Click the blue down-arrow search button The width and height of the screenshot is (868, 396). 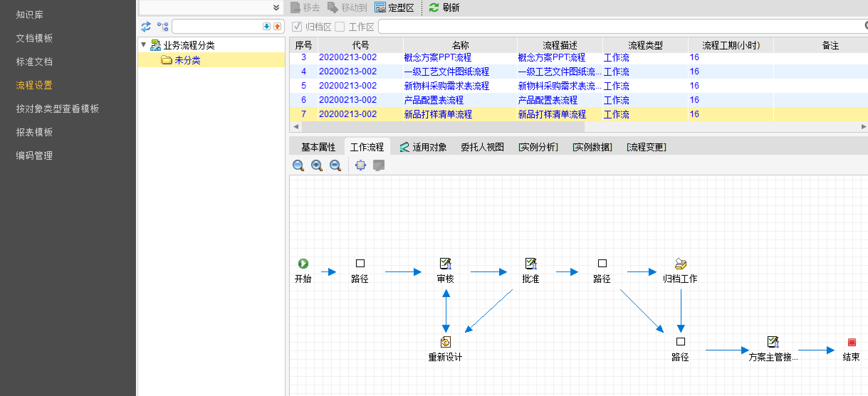[266, 27]
